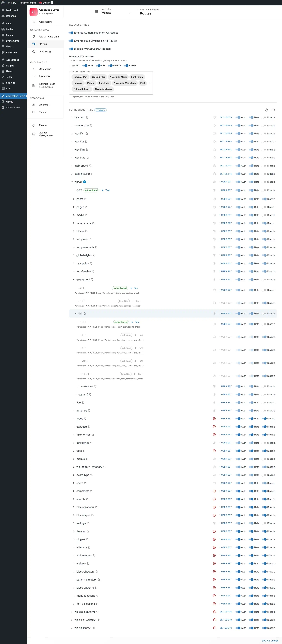Collapse the evenement route
The height and width of the screenshot is (644, 282).
point(74,279)
